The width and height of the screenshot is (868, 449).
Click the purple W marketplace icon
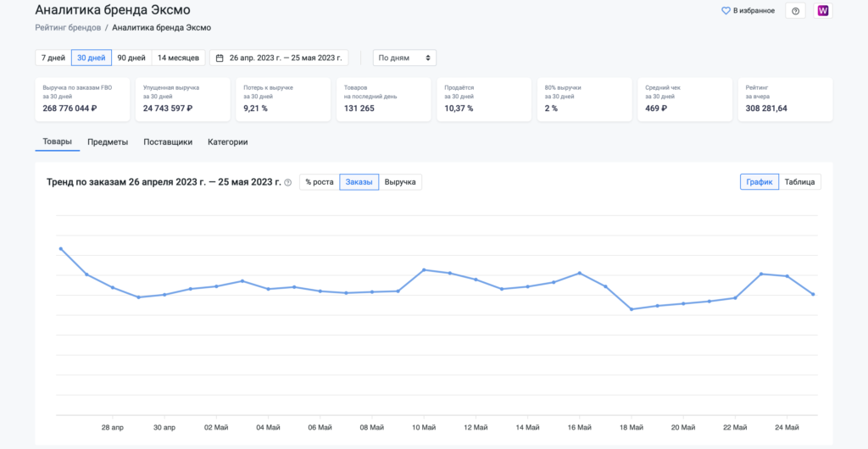822,11
